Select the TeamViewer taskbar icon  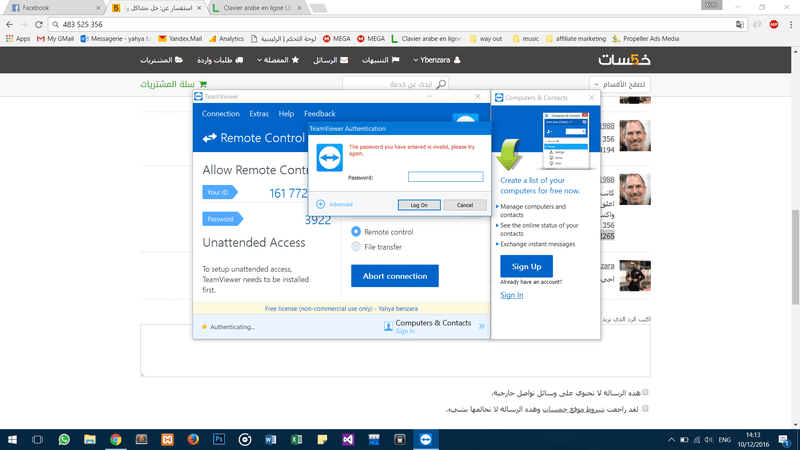click(x=426, y=439)
